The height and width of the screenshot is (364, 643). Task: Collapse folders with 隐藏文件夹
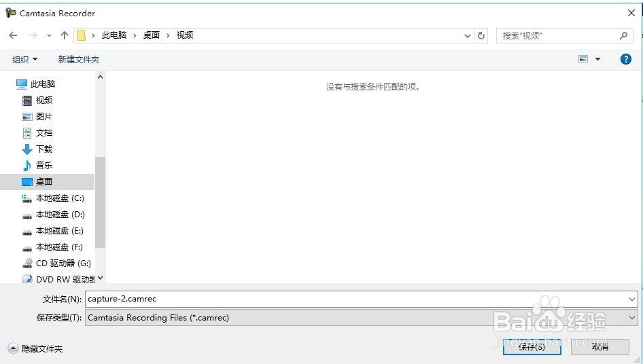(x=35, y=349)
